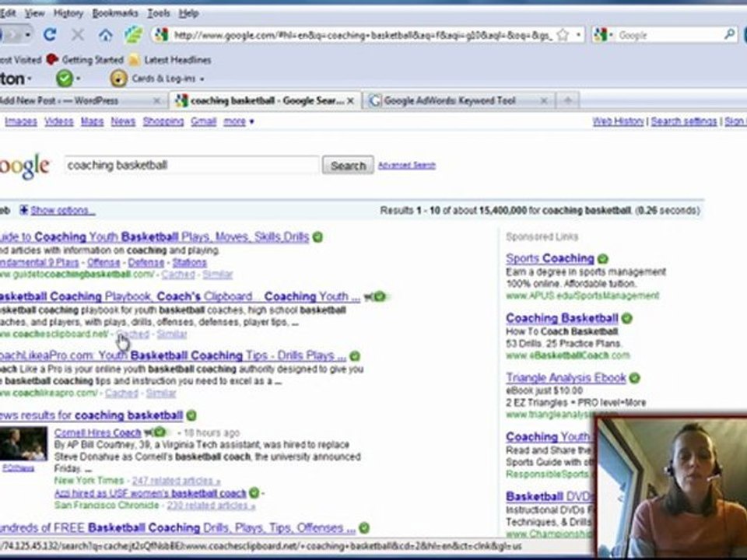
Task: Click the Offense sitelink under first result
Action: click(x=103, y=262)
